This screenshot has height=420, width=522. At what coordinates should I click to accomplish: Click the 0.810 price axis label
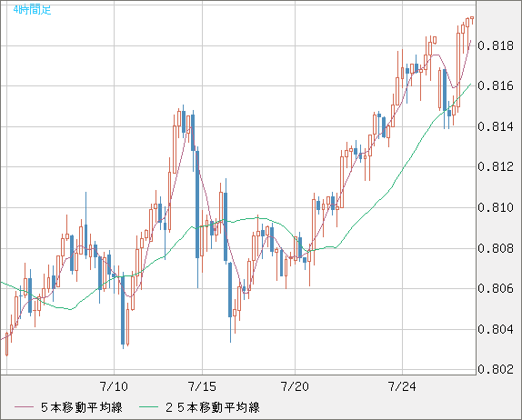tap(496, 207)
